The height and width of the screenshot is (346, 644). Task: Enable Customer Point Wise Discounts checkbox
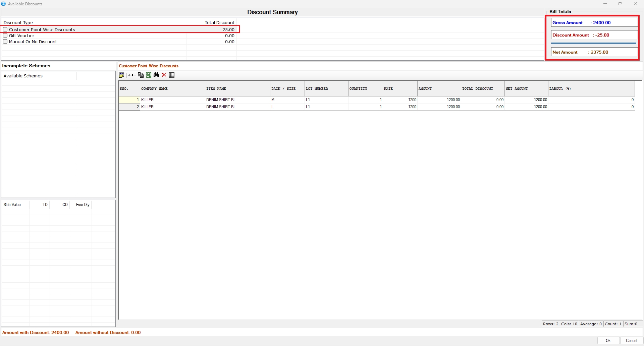[x=5, y=29]
